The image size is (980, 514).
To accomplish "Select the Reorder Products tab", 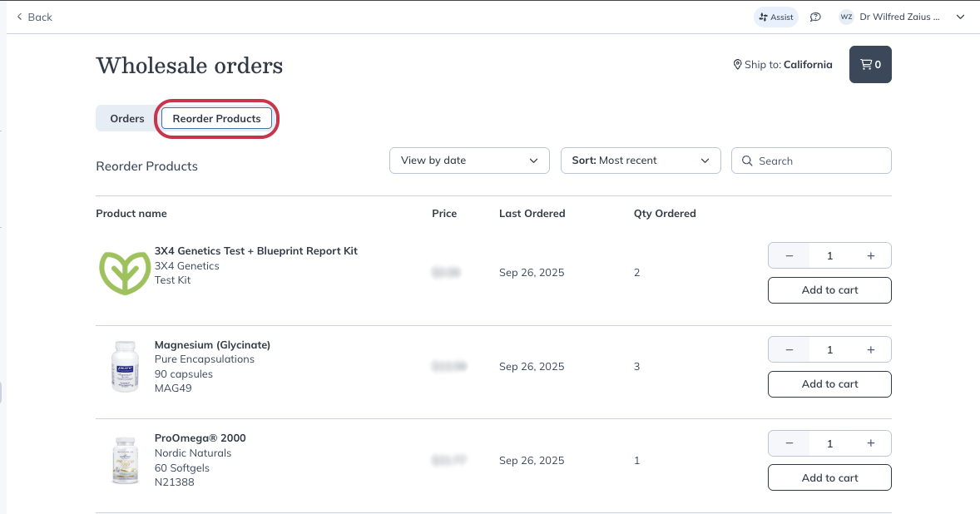I will click(217, 119).
